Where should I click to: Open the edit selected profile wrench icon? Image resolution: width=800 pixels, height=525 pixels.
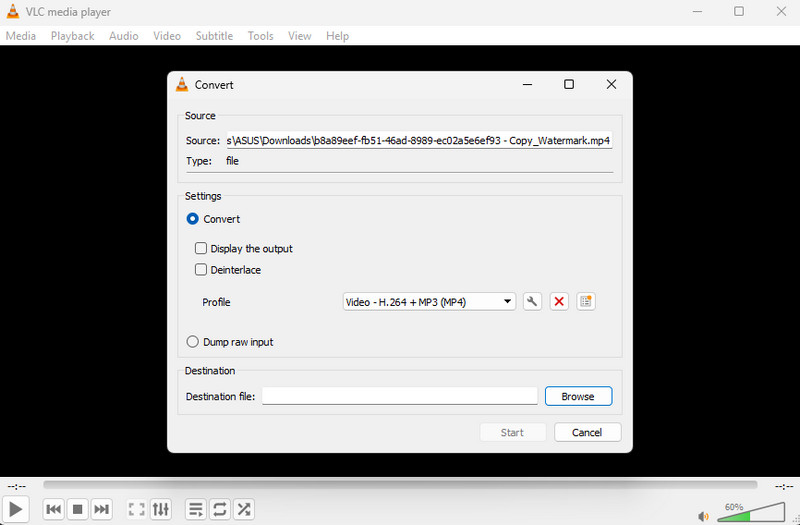pos(532,302)
